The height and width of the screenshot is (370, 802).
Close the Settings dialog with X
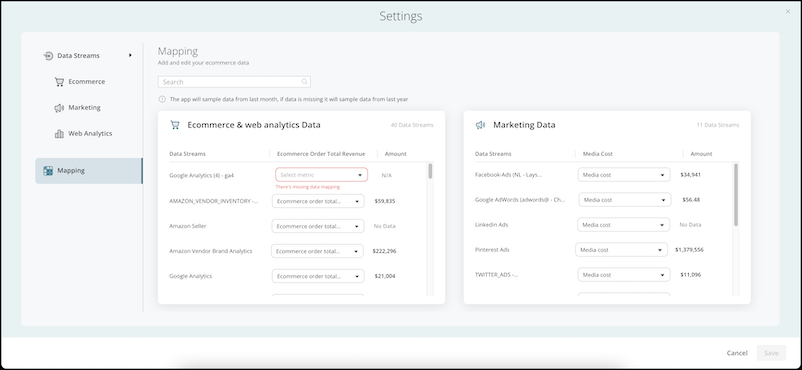click(788, 12)
